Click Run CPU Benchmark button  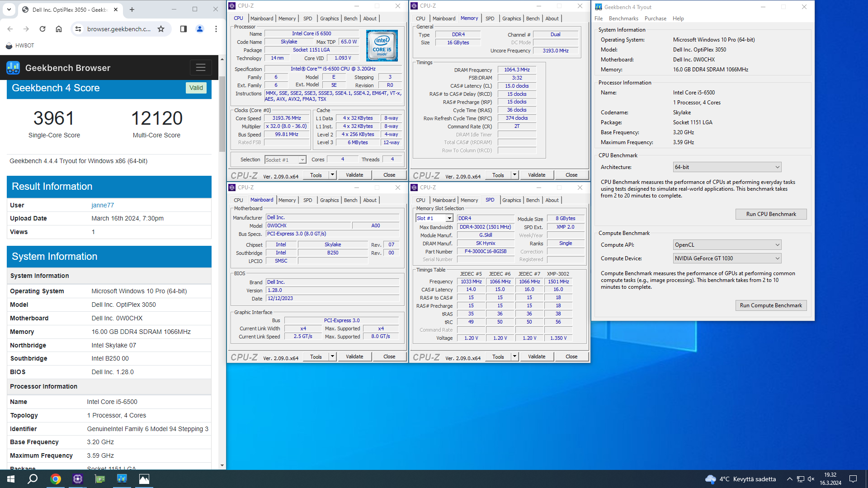(771, 214)
